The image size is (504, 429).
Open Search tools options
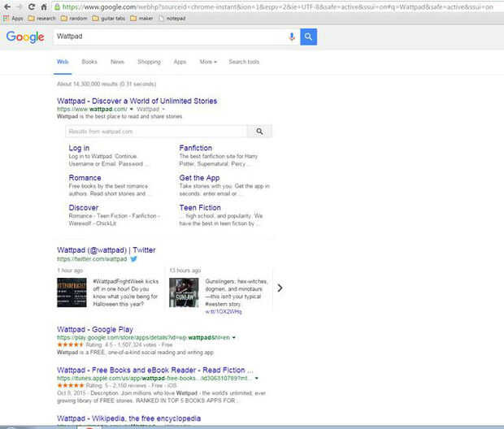tap(244, 62)
